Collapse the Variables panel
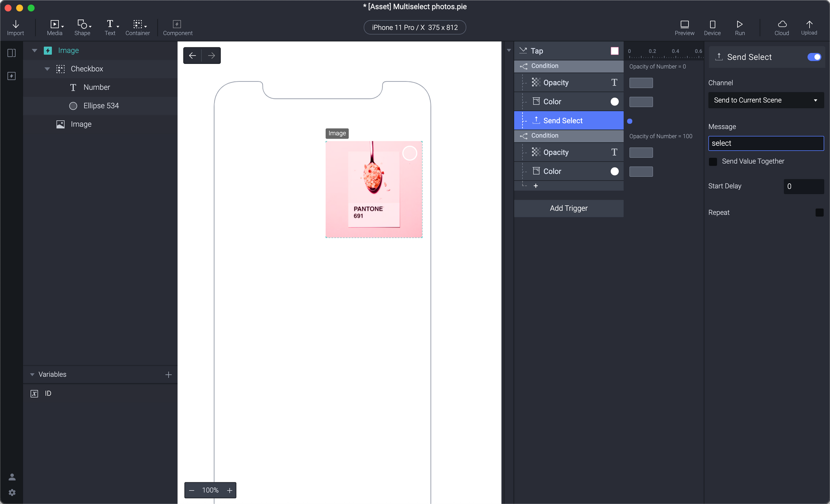 [x=32, y=374]
